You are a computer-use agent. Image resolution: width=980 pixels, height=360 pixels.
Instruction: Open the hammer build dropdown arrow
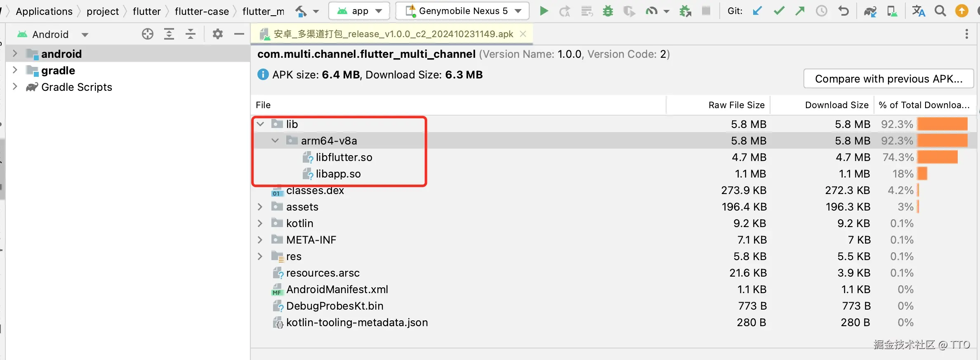tap(316, 12)
